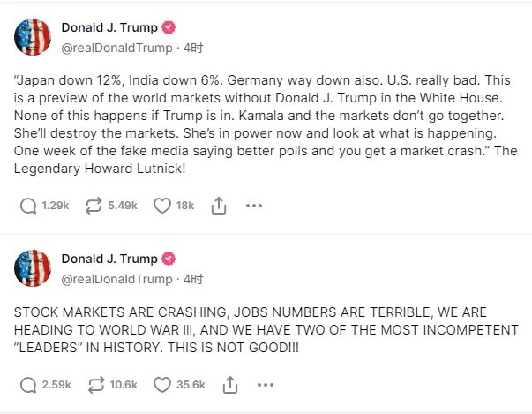Viewport: 532px width, 414px height.
Task: Visit @realDonaldTrump handle on first post
Action: (x=116, y=46)
